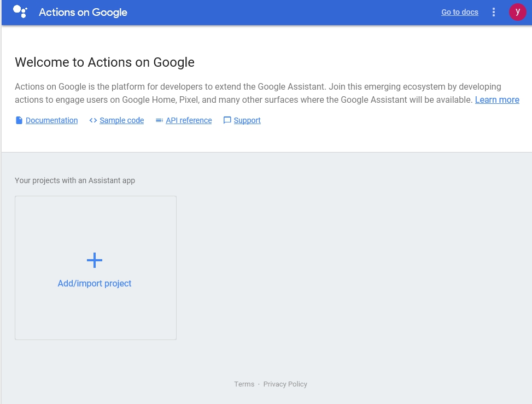Open the user account avatar
The height and width of the screenshot is (404, 532).
click(517, 12)
